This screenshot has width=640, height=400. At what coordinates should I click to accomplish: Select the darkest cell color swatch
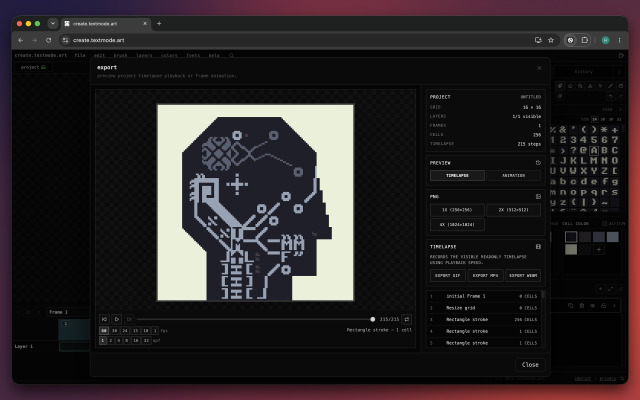[x=571, y=237]
